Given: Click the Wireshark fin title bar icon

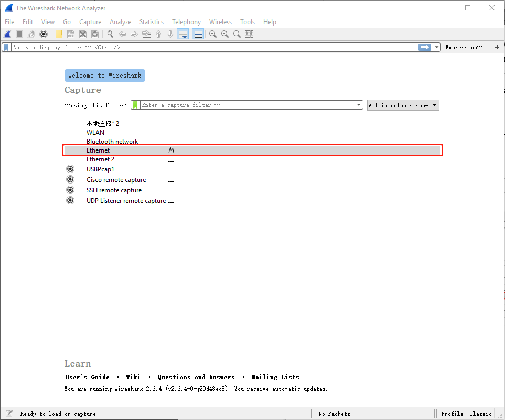Looking at the screenshot, I should click(x=9, y=8).
